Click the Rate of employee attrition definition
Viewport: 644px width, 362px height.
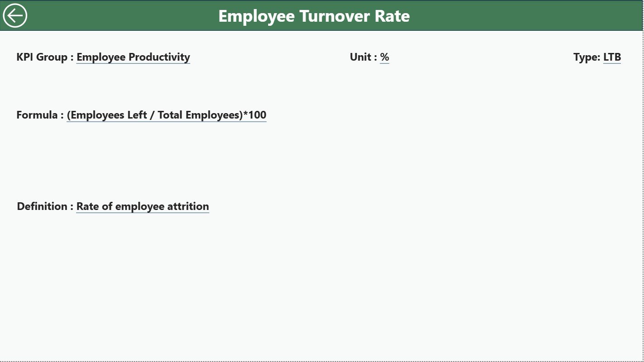142,206
